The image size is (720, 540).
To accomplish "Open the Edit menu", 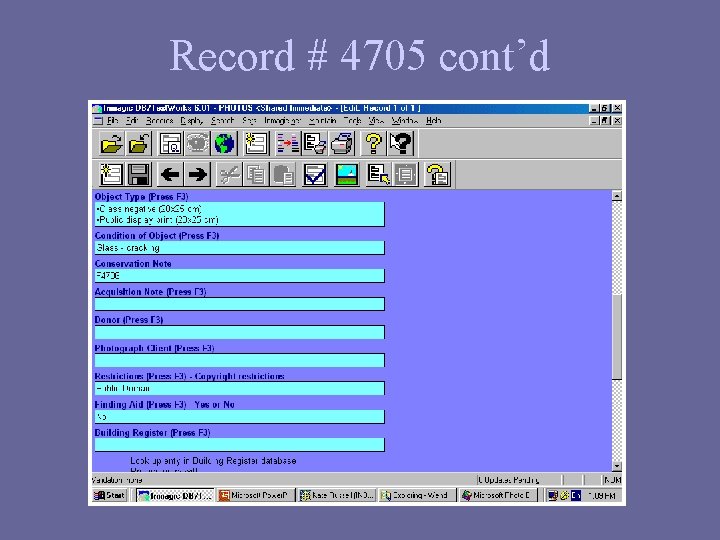I will (132, 121).
